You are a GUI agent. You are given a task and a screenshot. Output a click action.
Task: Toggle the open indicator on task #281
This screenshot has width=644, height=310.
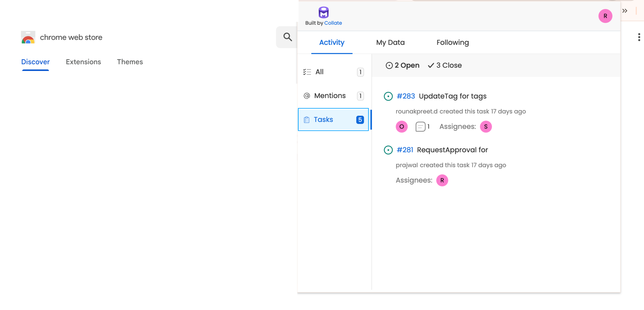pyautogui.click(x=388, y=150)
